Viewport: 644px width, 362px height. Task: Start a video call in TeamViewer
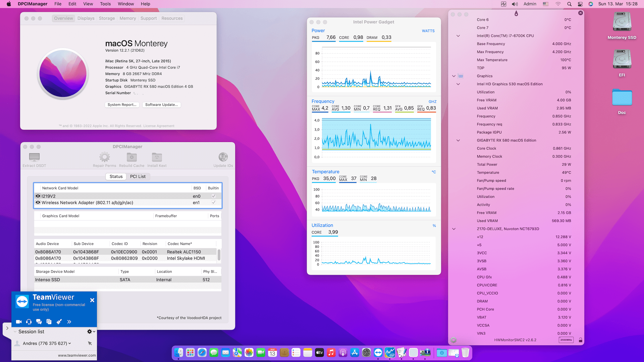[x=19, y=321]
